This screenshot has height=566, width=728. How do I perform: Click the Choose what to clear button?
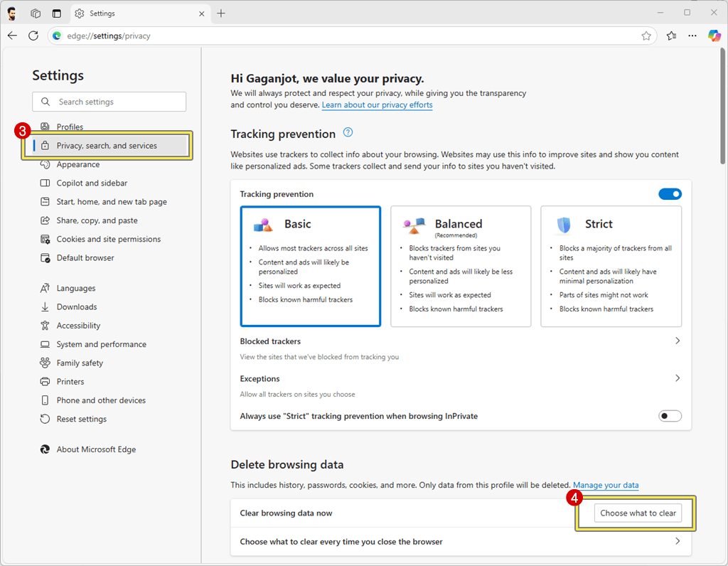638,513
